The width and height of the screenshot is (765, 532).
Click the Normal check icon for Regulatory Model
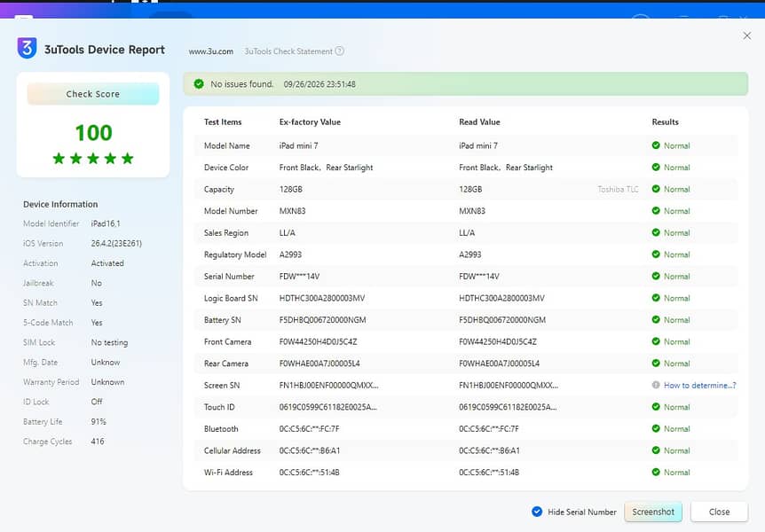(656, 254)
